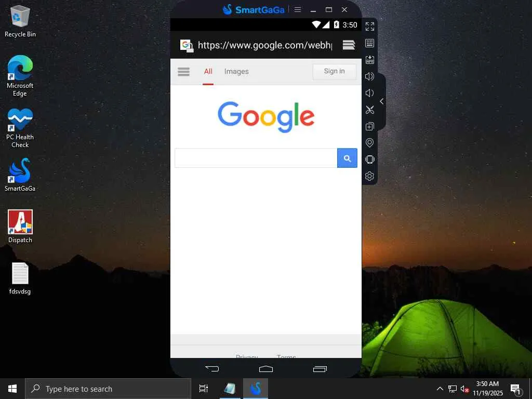532x399 pixels.
Task: Open the multi-instance plus icon
Action: point(369,126)
